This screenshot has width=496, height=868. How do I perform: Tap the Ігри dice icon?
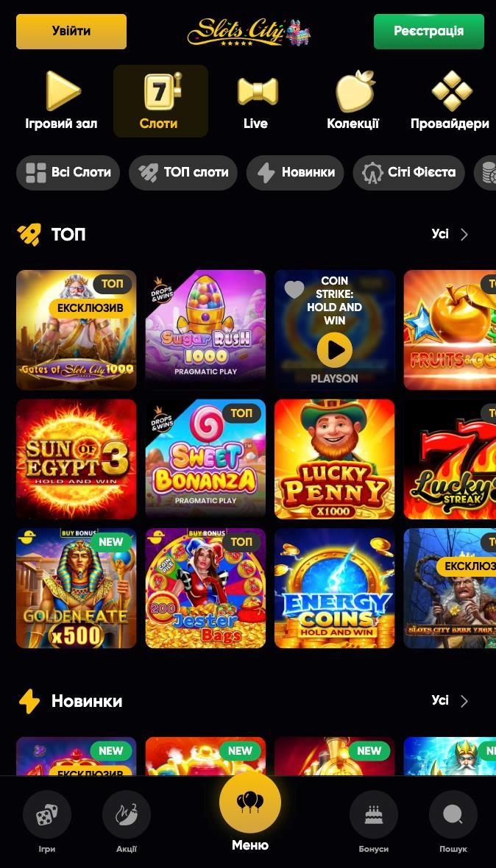pyautogui.click(x=47, y=814)
